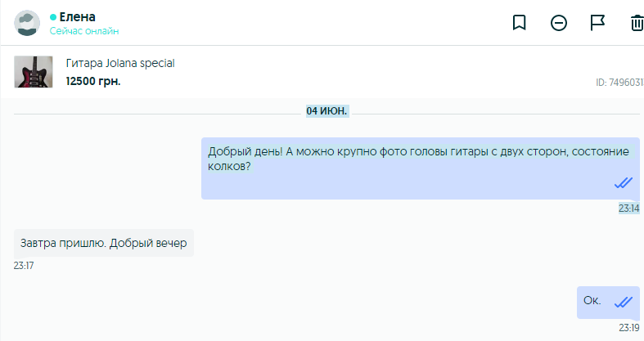Click the 23:14 timestamp
Screen dimensions: 644x341
point(629,209)
